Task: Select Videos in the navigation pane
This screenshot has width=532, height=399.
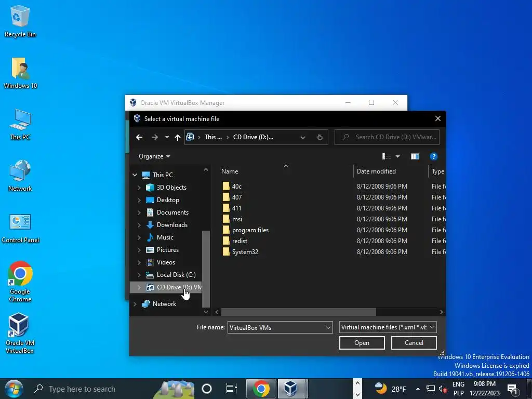Action: coord(161,262)
